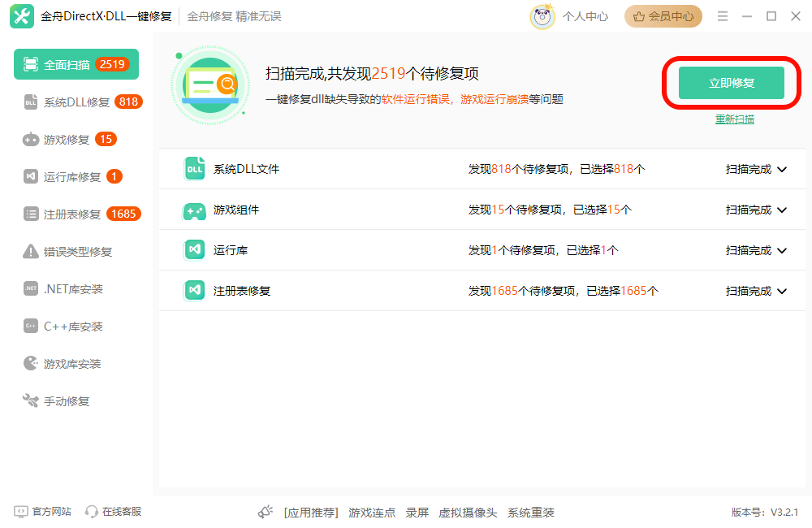The height and width of the screenshot is (528, 812).
Task: Click the thumbs-up icon in 会员中心
Action: pyautogui.click(x=639, y=16)
